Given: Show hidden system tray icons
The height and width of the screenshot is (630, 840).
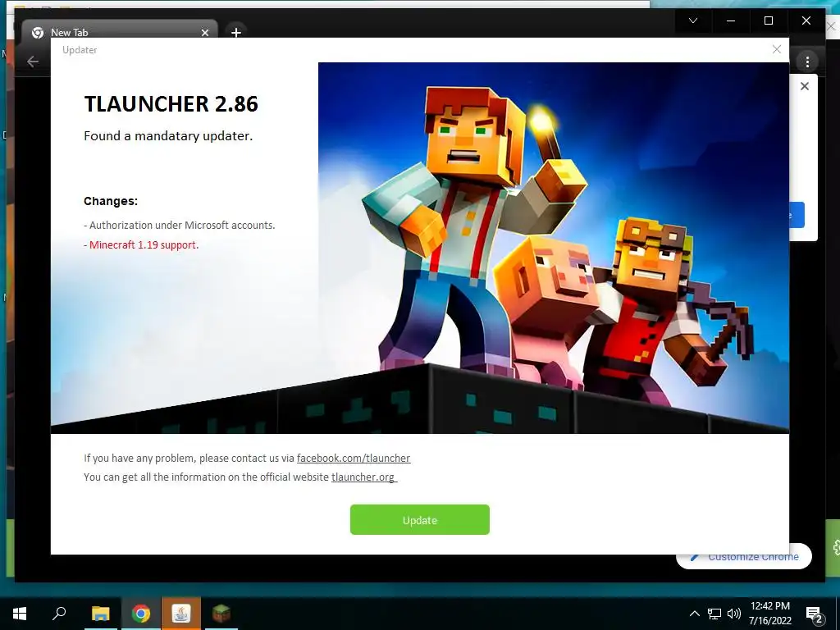Looking at the screenshot, I should (x=694, y=614).
